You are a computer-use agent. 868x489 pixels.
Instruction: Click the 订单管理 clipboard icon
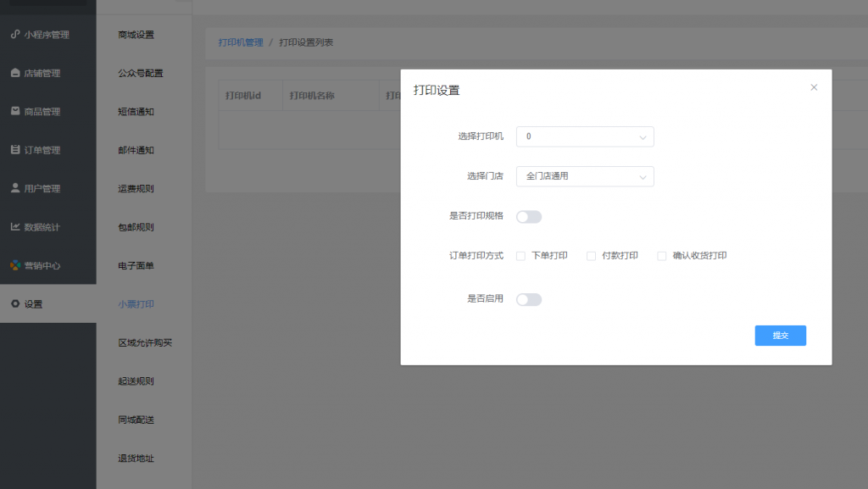coord(15,150)
